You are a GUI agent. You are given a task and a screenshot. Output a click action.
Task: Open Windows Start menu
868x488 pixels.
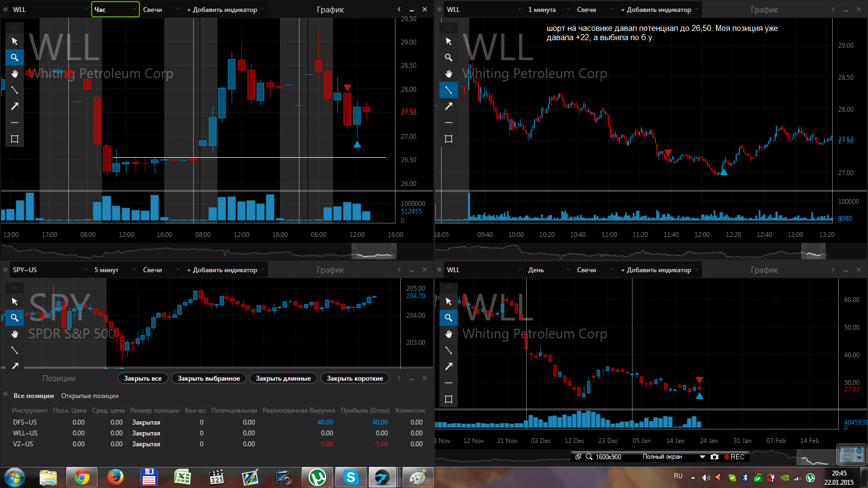pyautogui.click(x=15, y=477)
